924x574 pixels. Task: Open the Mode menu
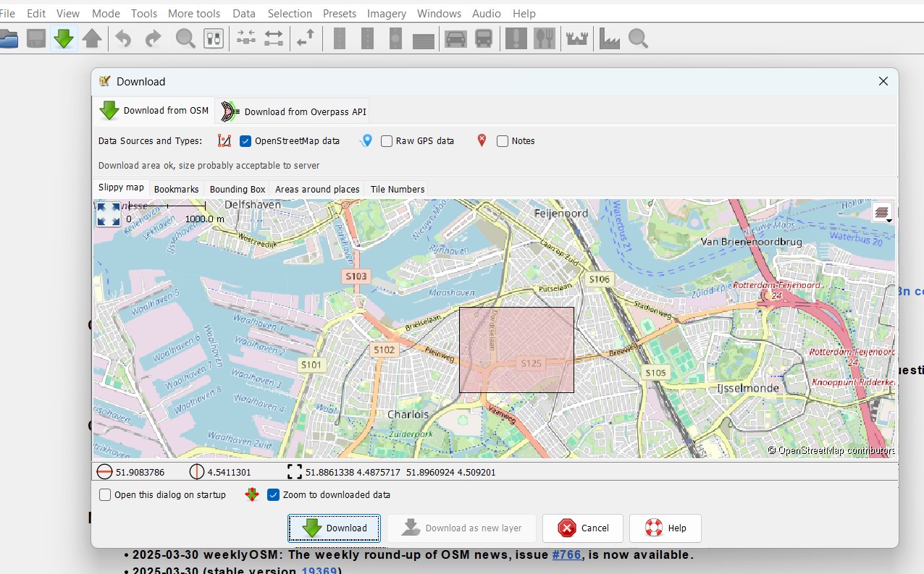(106, 13)
